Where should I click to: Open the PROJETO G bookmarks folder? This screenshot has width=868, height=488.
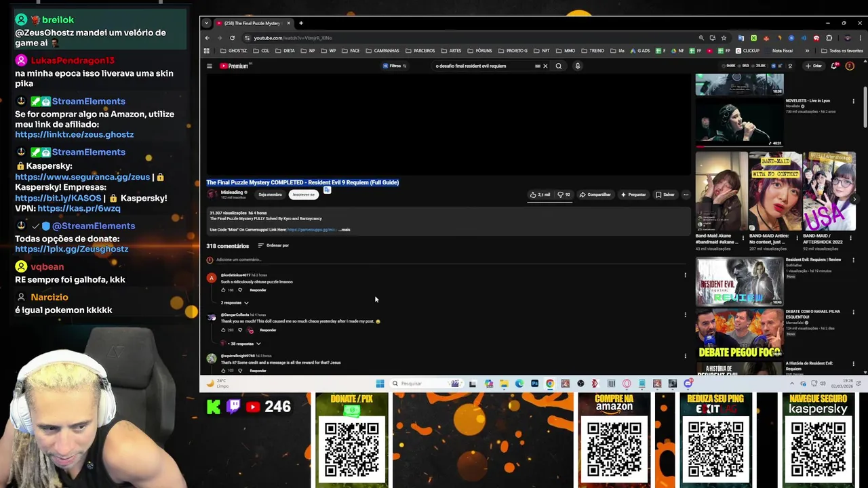[513, 51]
